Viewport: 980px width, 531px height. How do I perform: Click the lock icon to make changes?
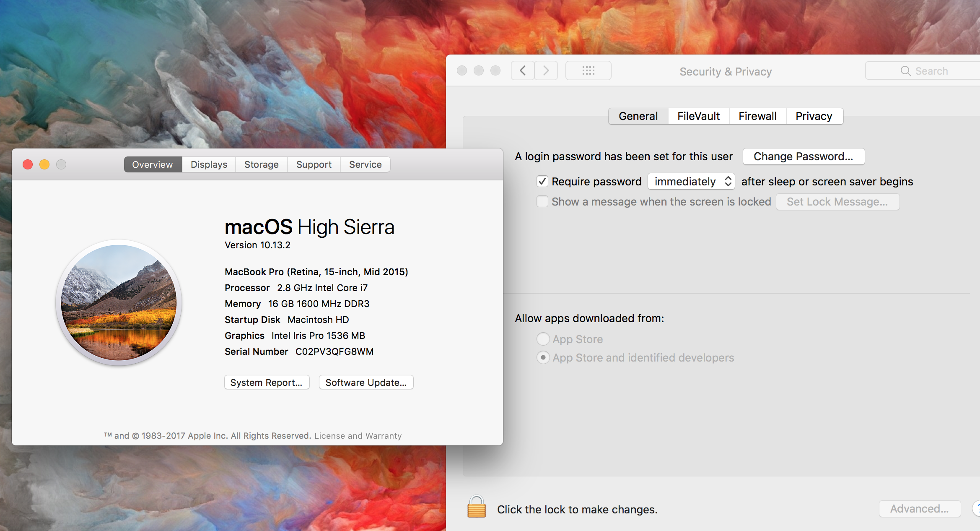(476, 508)
